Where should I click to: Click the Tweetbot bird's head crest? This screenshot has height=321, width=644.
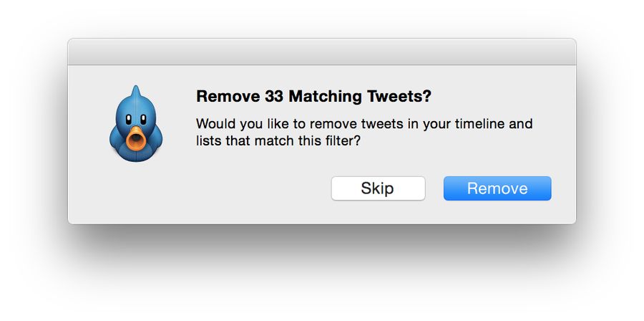[x=135, y=89]
